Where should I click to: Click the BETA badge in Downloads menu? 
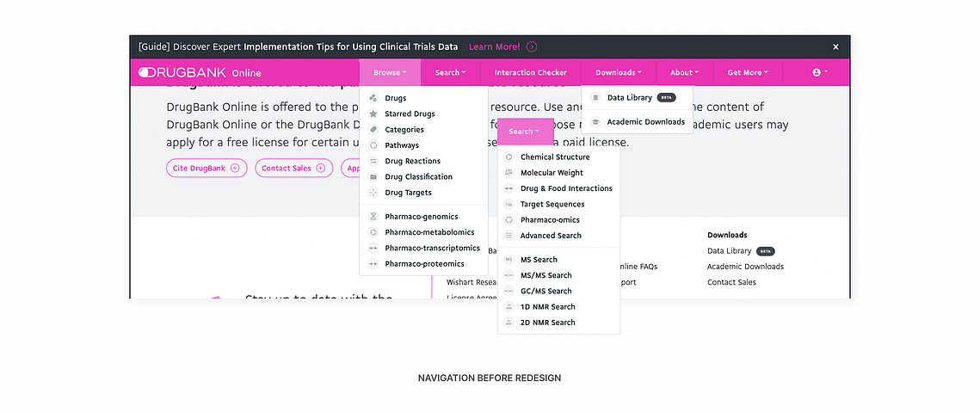coord(666,97)
